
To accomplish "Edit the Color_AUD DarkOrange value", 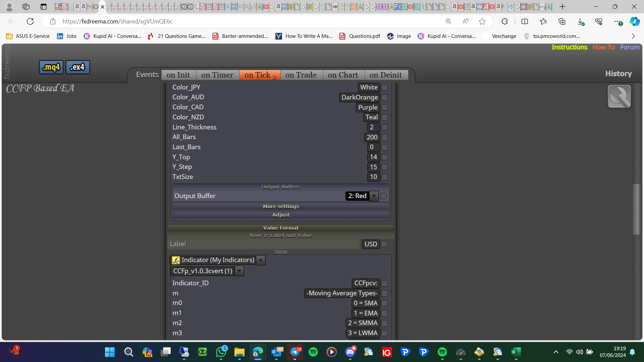I will pyautogui.click(x=360, y=98).
